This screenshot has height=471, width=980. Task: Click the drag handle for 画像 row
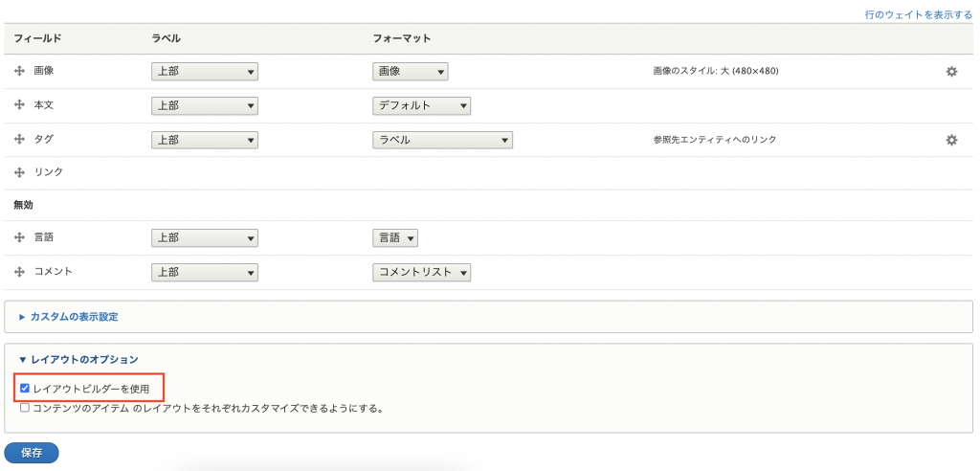[19, 72]
